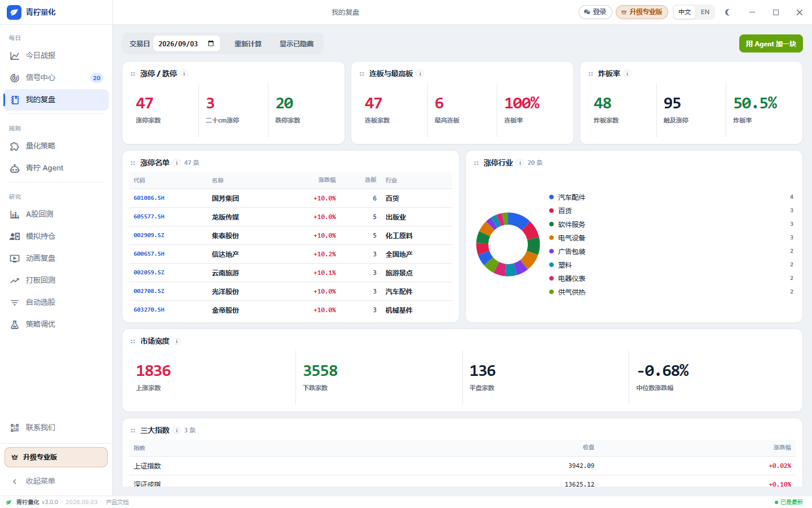Click info icon next to 涨停 / 跌停
This screenshot has width=812, height=508.
click(184, 73)
